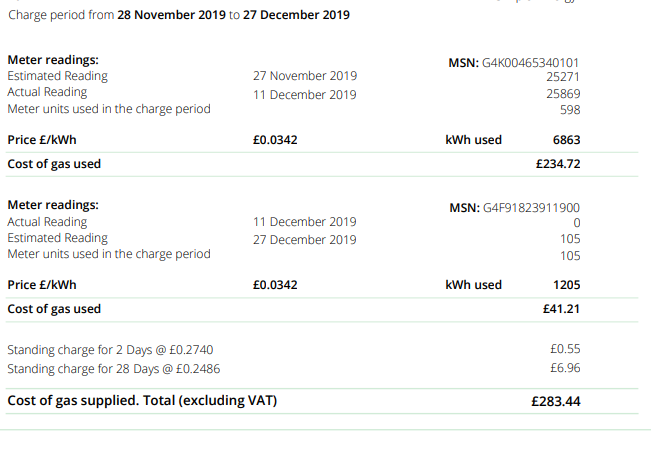Click the charge period end date 27 December 2019

[x=296, y=15]
